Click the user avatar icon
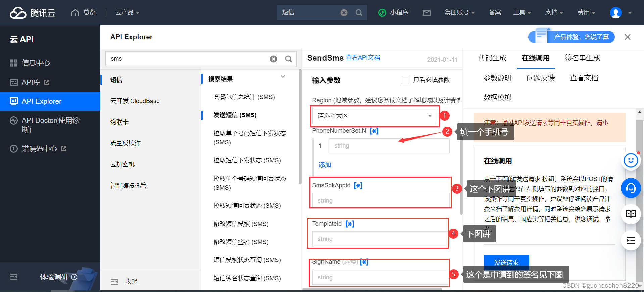Image resolution: width=644 pixels, height=292 pixels. pyautogui.click(x=615, y=13)
